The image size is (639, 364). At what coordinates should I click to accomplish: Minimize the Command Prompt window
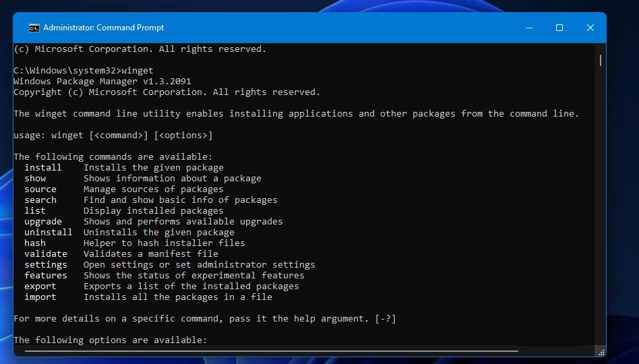pos(529,28)
